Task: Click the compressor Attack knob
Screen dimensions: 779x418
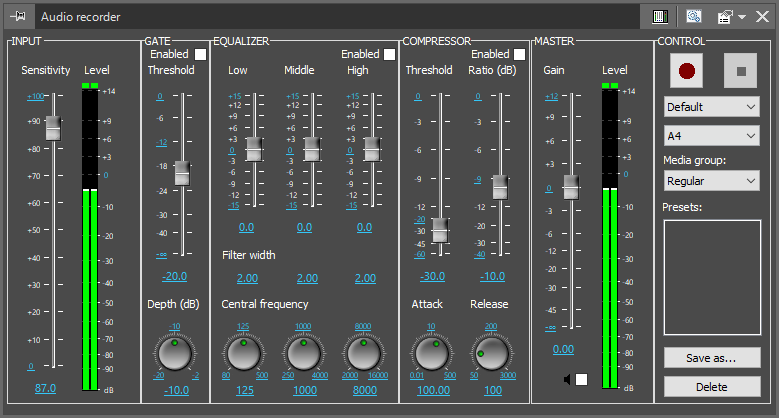Action: tap(431, 352)
